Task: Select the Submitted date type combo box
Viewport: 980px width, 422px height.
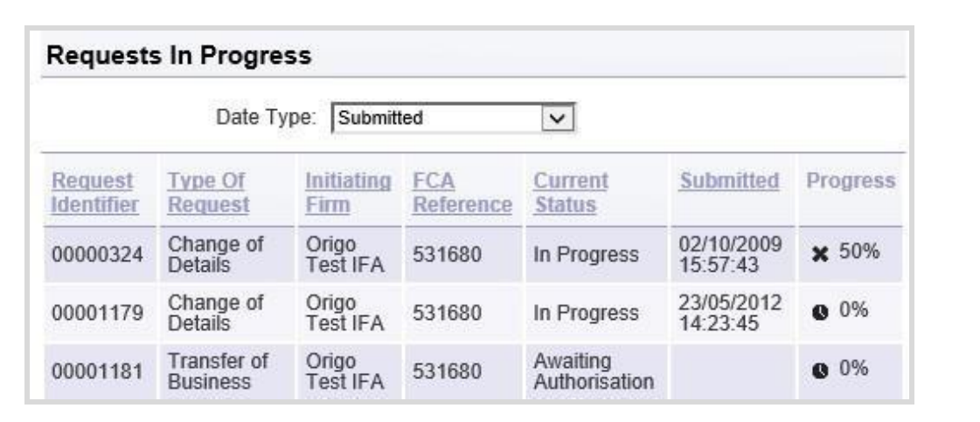Action: (x=453, y=118)
